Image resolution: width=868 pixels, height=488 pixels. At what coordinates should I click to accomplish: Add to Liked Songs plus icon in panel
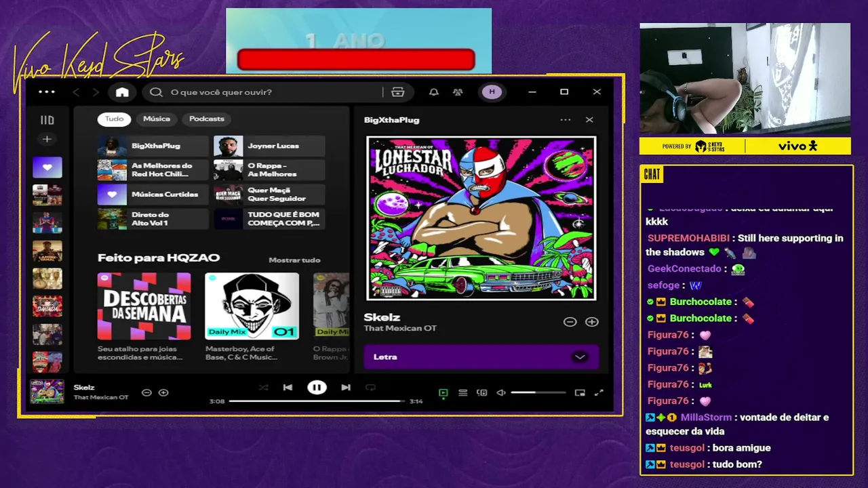click(592, 322)
